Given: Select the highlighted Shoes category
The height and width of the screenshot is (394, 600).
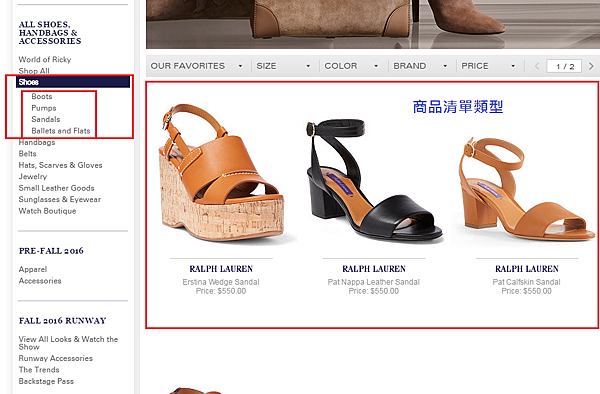Looking at the screenshot, I should click(73, 82).
